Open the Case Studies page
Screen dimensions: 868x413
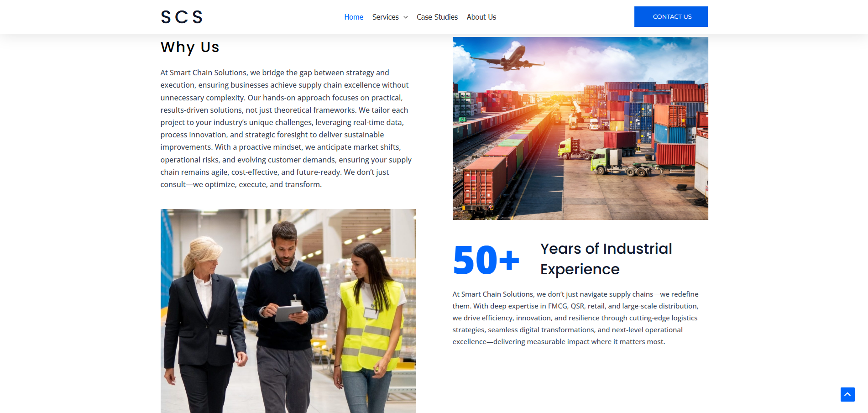(x=437, y=17)
